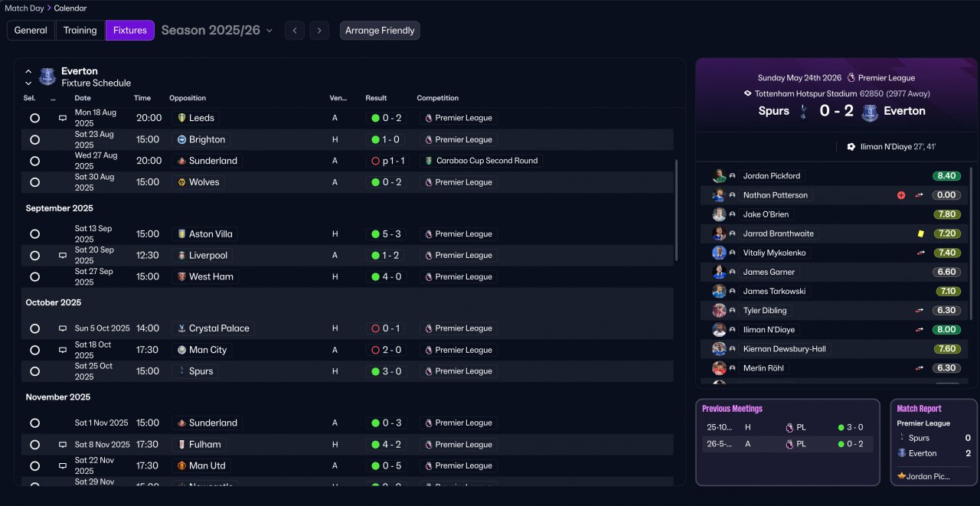Sort fixtures by the Result column header
The width and height of the screenshot is (980, 506).
pyautogui.click(x=376, y=98)
